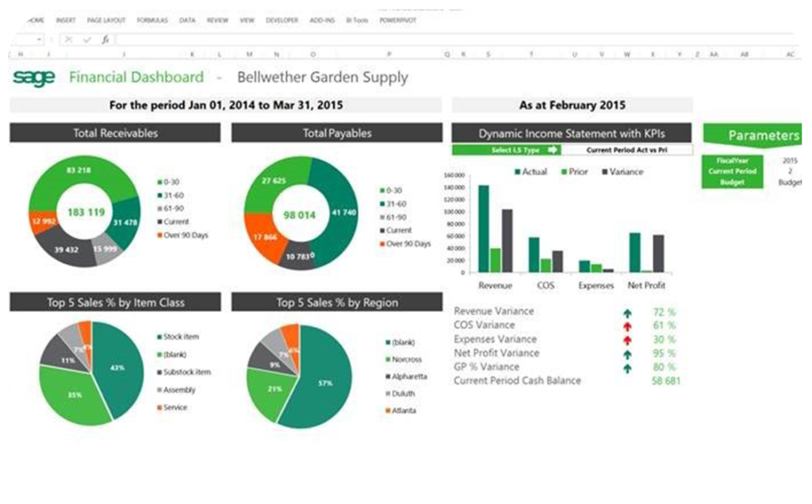Click the Sage logo
The image size is (812, 504).
point(34,77)
